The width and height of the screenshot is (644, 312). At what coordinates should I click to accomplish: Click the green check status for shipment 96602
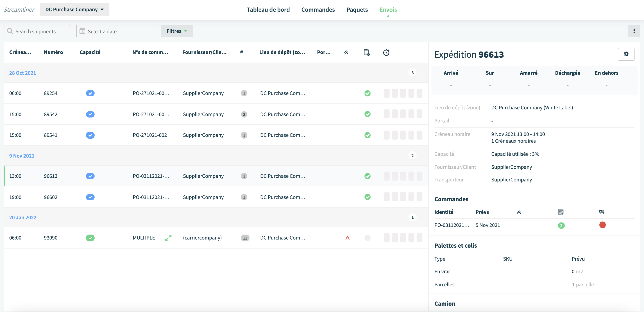[x=367, y=197]
